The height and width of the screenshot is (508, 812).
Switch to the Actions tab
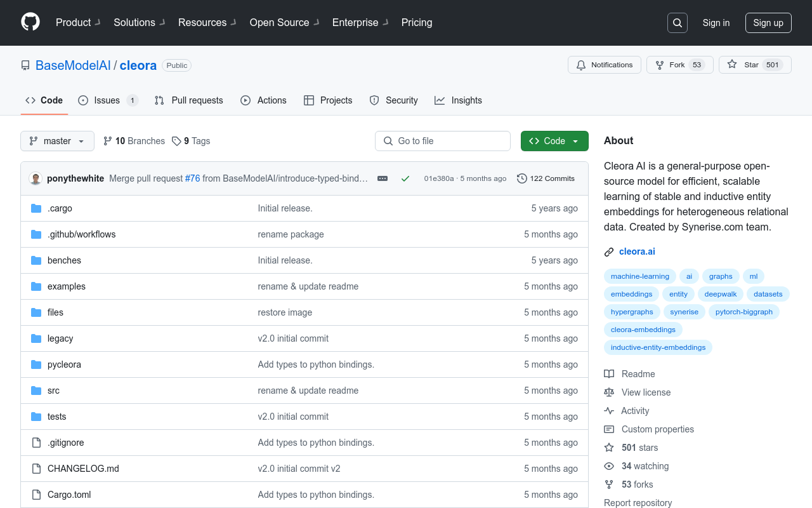pos(263,100)
